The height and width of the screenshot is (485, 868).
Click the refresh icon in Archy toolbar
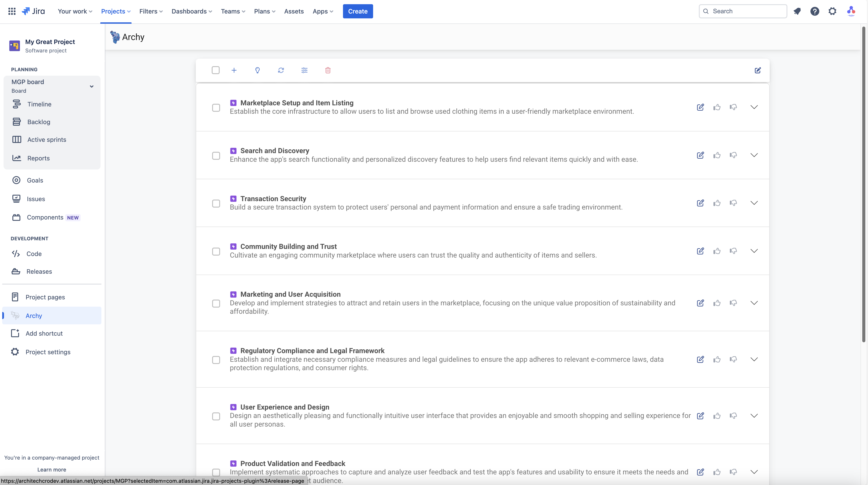pyautogui.click(x=281, y=70)
